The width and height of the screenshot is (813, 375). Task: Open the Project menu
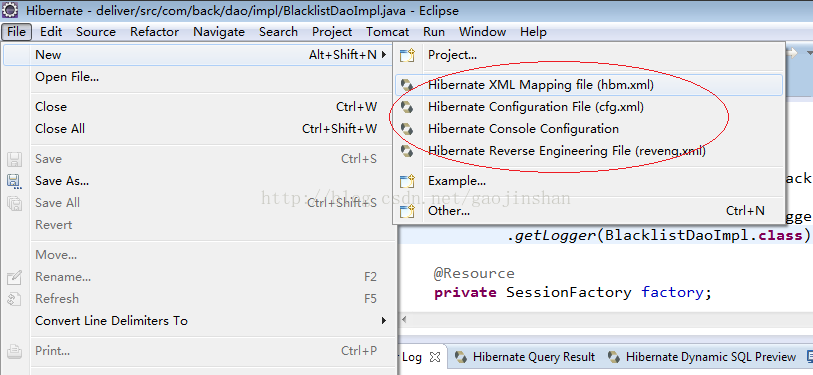pyautogui.click(x=332, y=32)
